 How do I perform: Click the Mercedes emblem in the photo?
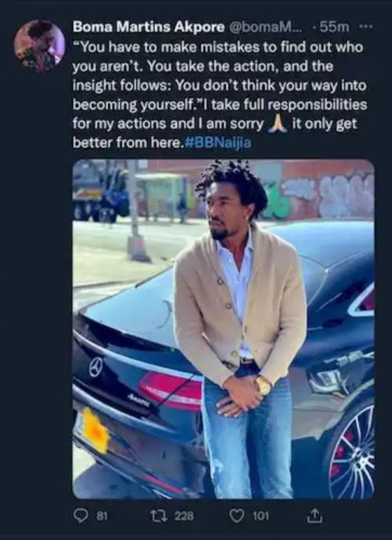(96, 367)
